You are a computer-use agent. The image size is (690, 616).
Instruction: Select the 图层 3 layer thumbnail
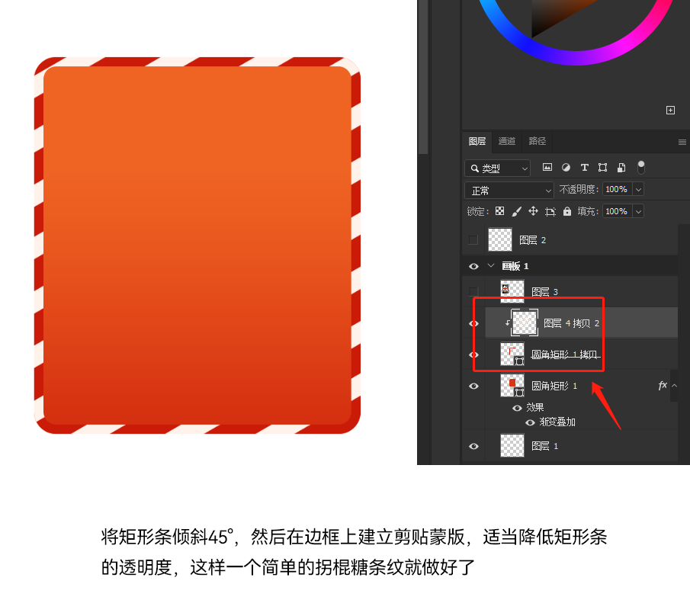pos(512,291)
